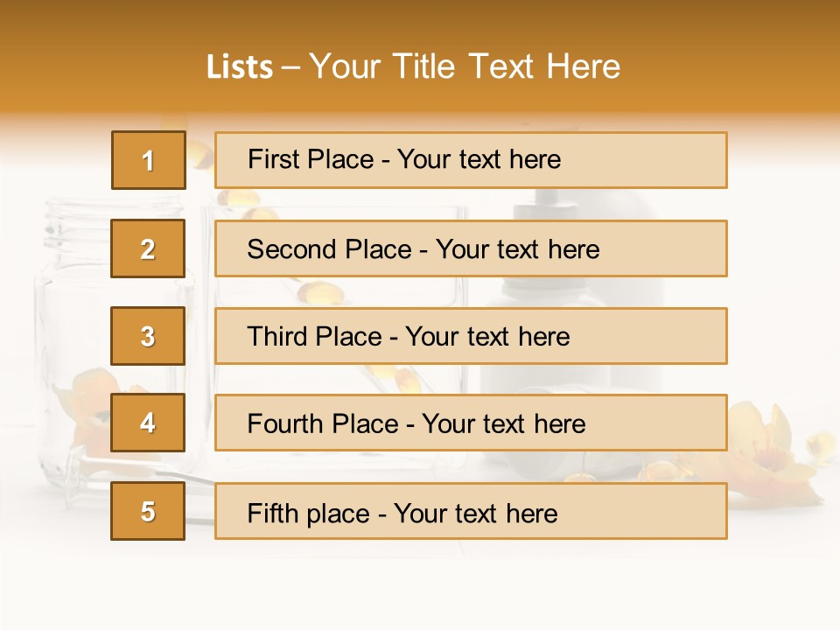The image size is (840, 630).
Task: Select the number 4 box
Action: [x=149, y=423]
